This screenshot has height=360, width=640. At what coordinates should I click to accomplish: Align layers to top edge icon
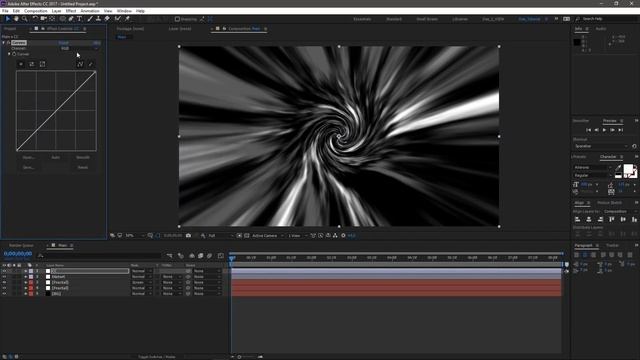tap(611, 220)
